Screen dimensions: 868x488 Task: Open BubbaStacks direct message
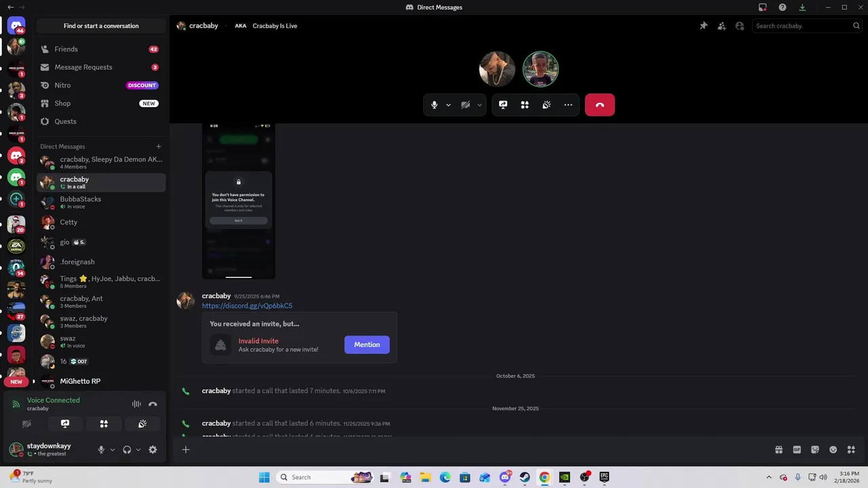pyautogui.click(x=101, y=202)
